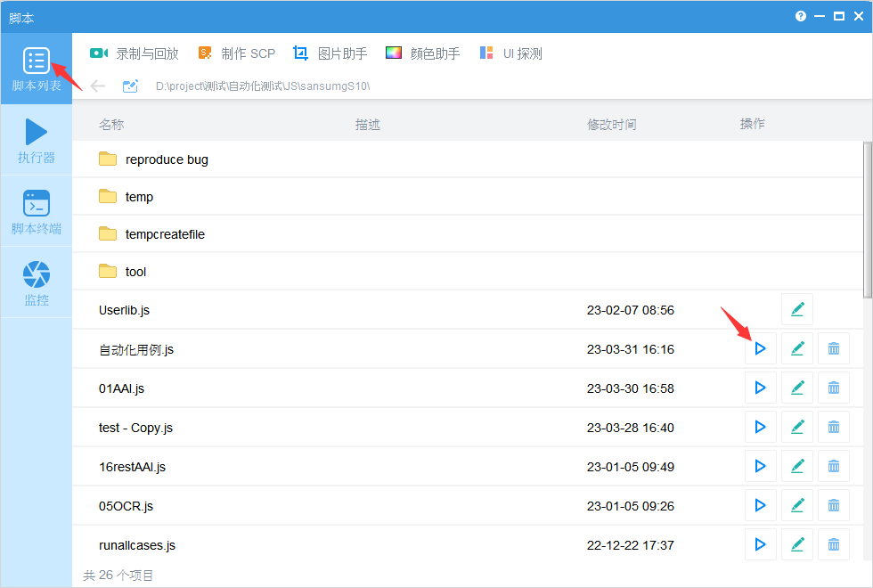Launch the 图片助手 image assistant

point(330,53)
